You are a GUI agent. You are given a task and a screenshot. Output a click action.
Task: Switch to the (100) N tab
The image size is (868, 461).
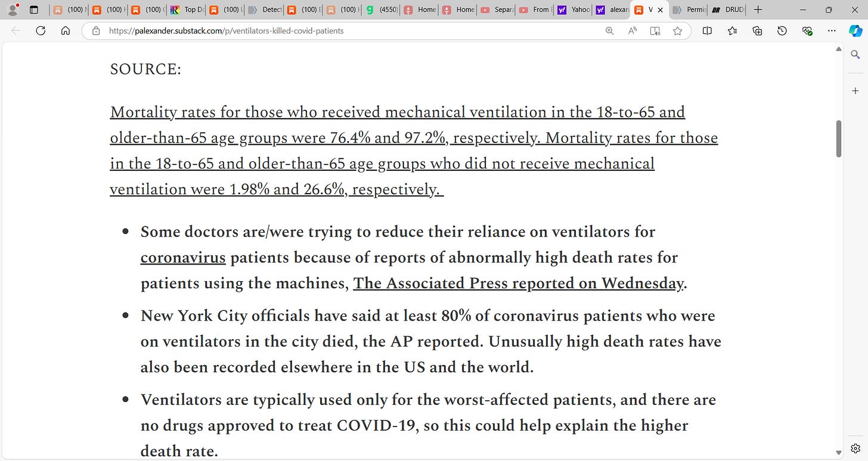point(69,10)
